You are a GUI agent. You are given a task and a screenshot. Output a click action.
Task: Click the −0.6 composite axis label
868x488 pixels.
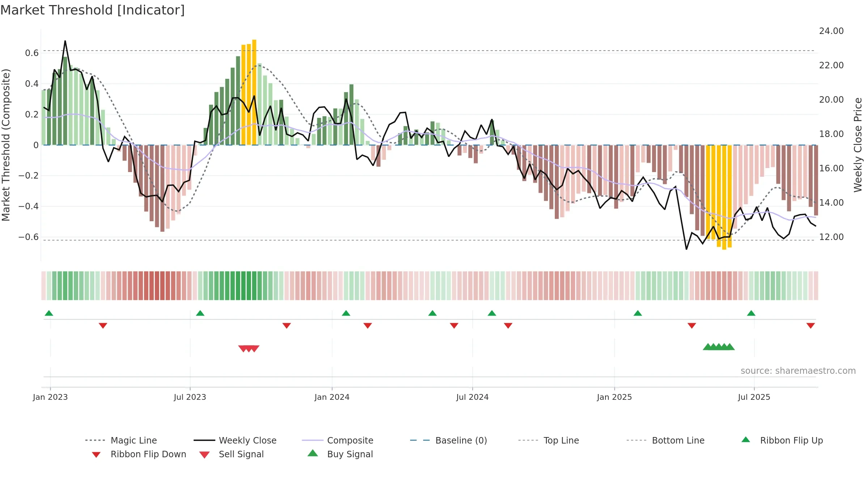pyautogui.click(x=29, y=237)
